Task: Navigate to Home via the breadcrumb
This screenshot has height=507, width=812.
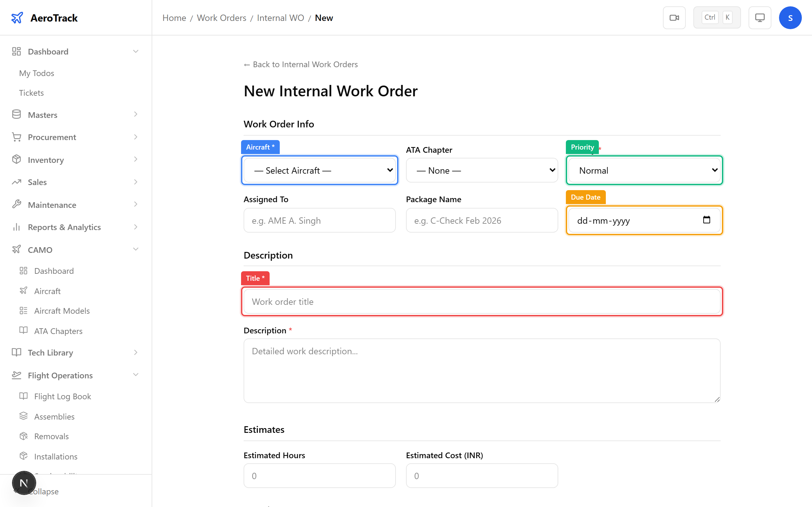Action: click(x=174, y=17)
